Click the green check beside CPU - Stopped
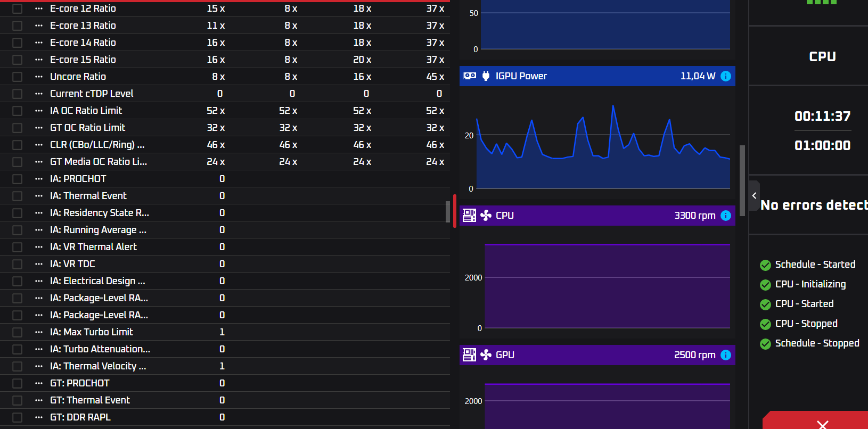Screen dimensions: 868x429 click(x=765, y=324)
